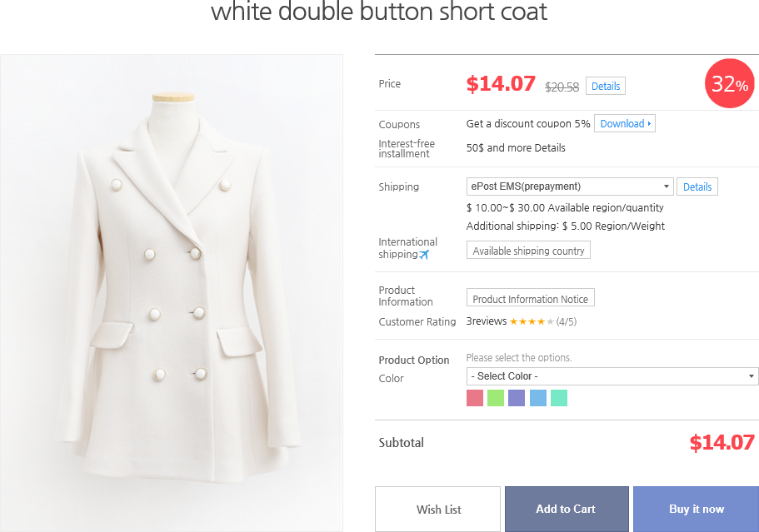This screenshot has height=532, width=759.
Task: Select the ePost EMS(prepayment) combo box
Action: coord(570,186)
